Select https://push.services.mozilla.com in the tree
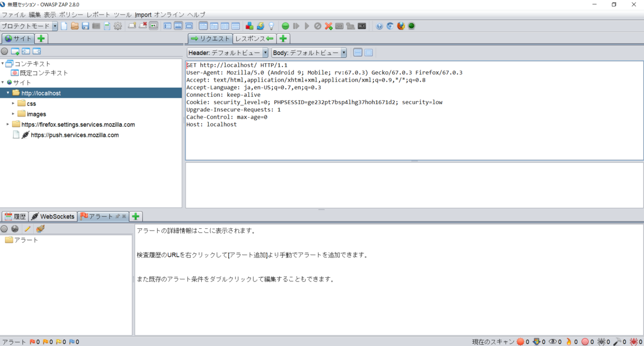This screenshot has height=346, width=644. click(75, 135)
